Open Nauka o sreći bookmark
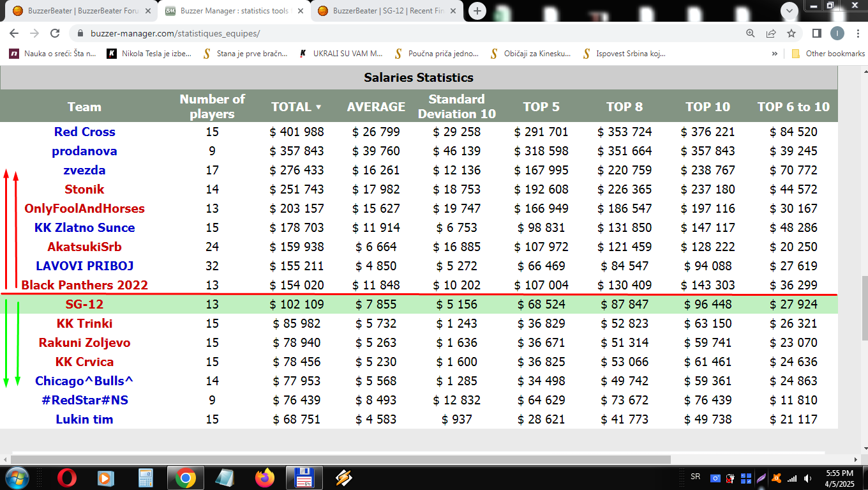This screenshot has width=868, height=490. 53,54
